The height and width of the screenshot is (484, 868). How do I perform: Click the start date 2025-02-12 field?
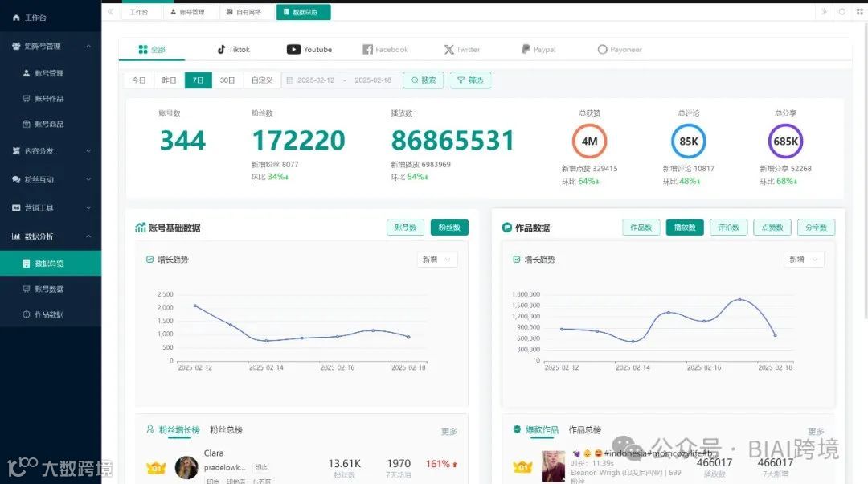point(316,80)
